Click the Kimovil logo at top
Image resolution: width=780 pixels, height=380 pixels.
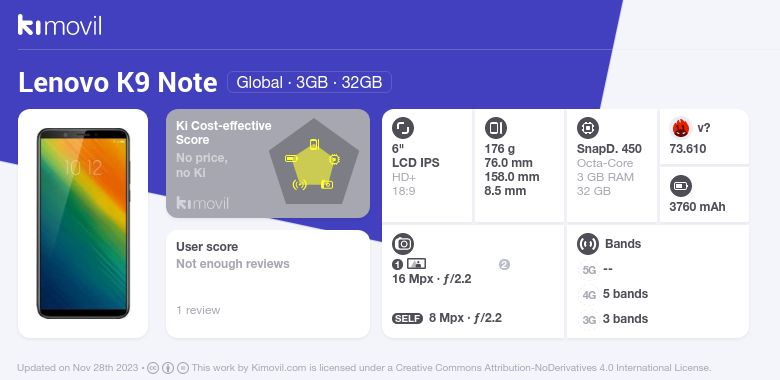click(x=60, y=25)
